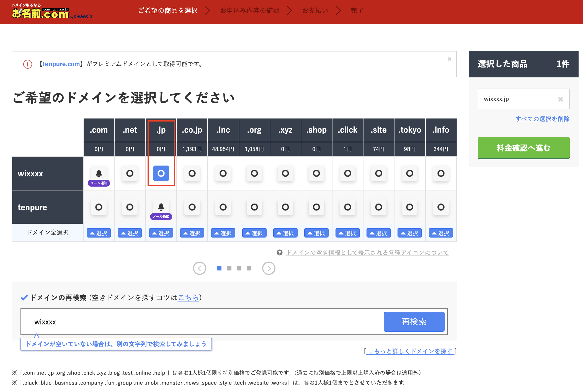Remove wixxxx.jp from the selected products
The height and width of the screenshot is (392, 583).
[x=561, y=99]
